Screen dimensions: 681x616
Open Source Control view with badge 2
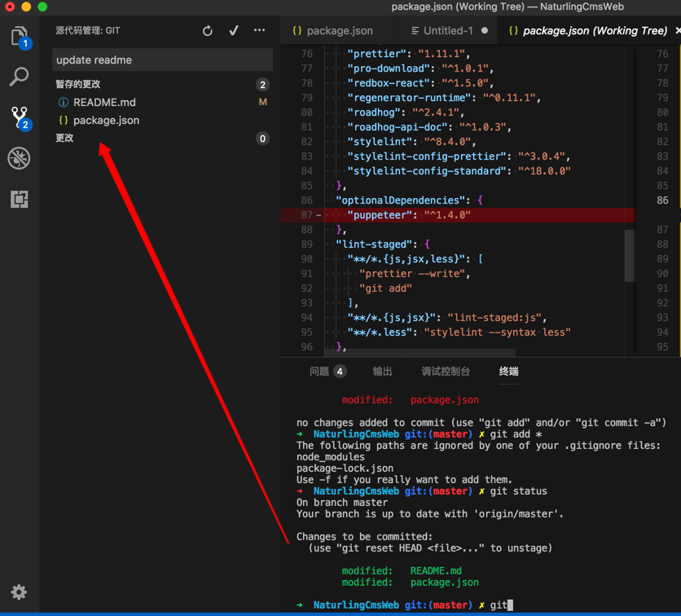point(19,117)
